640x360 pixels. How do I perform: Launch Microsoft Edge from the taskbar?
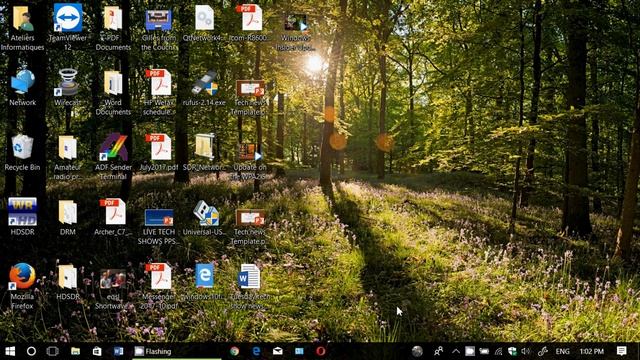256,351
